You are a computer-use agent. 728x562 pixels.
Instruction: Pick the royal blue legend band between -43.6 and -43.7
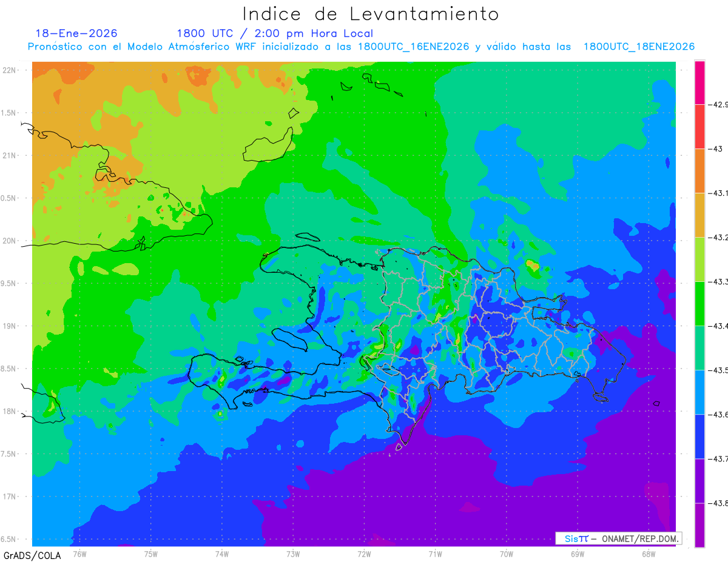click(x=699, y=437)
